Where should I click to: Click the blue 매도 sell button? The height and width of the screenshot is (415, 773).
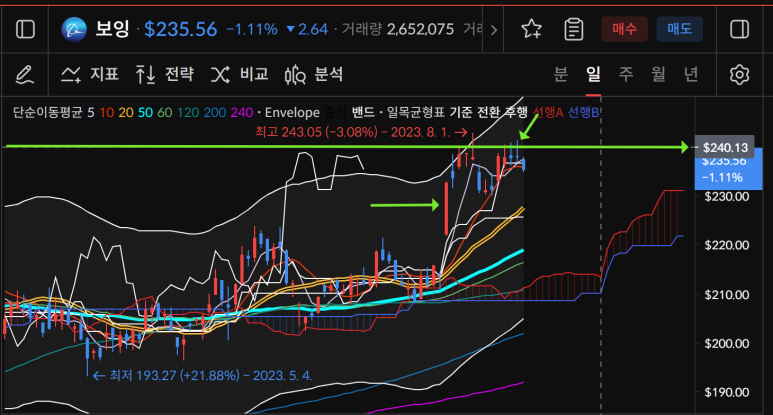pos(679,29)
